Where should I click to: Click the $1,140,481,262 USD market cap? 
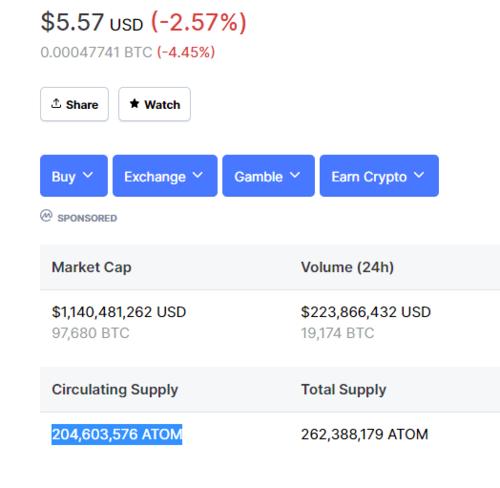[119, 312]
